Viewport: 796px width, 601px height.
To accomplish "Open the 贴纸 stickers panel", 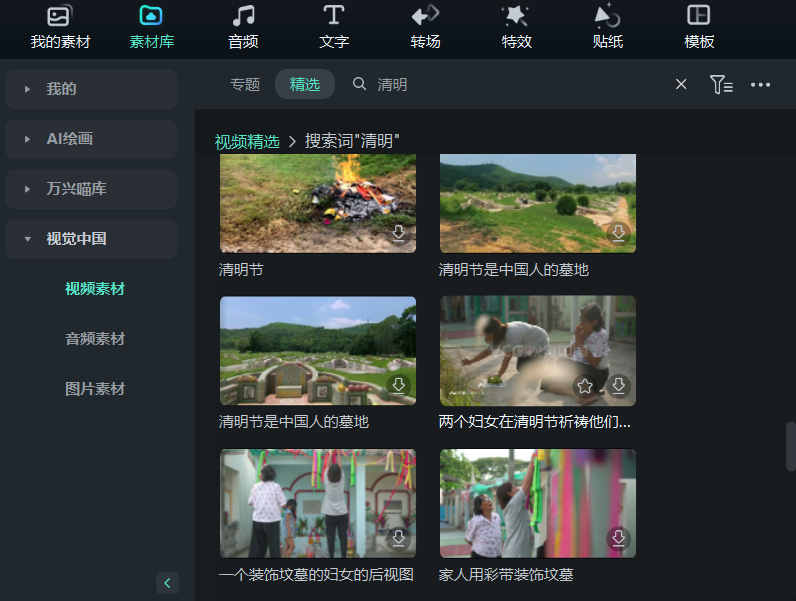I will click(x=607, y=27).
